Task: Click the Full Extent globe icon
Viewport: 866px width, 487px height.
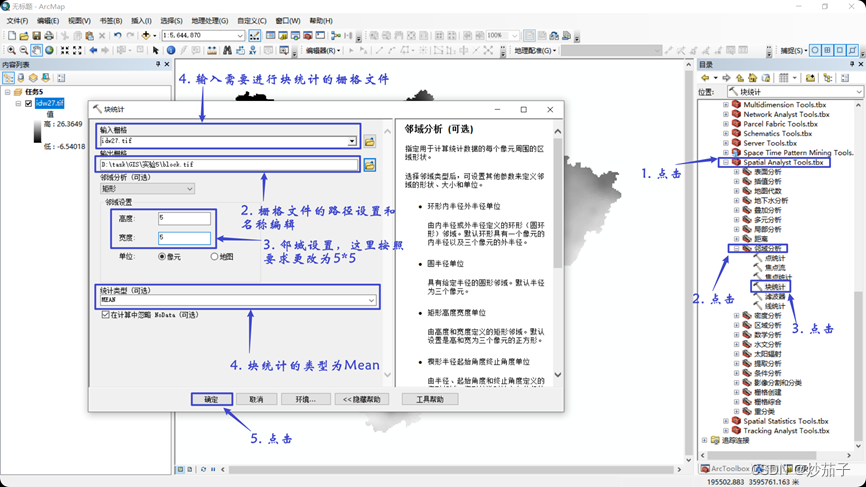Action: coord(49,50)
